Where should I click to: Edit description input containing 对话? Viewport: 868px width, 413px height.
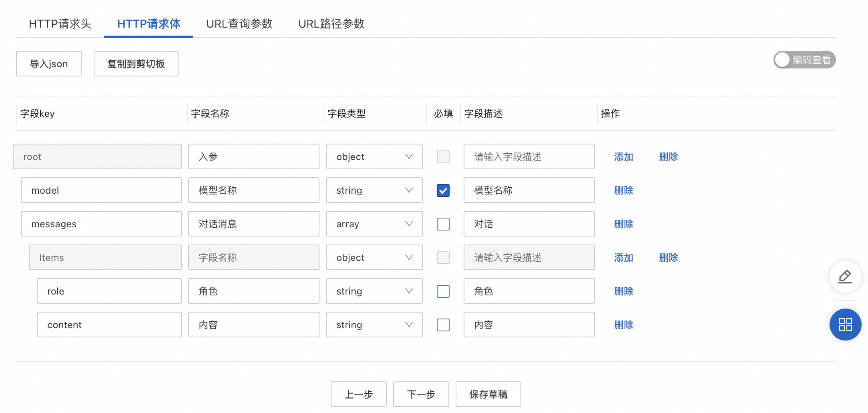click(529, 224)
